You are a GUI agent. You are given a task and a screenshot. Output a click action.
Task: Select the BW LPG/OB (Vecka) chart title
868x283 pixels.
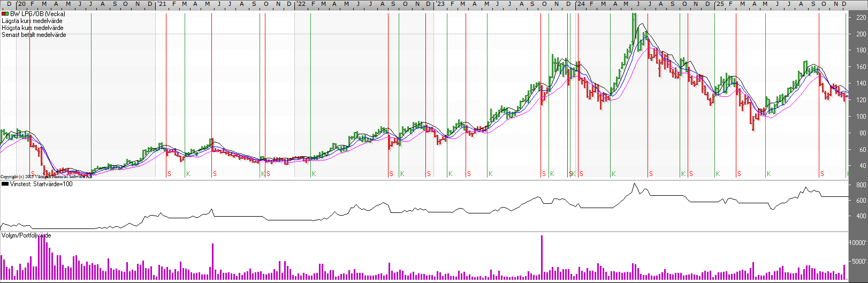coord(37,14)
